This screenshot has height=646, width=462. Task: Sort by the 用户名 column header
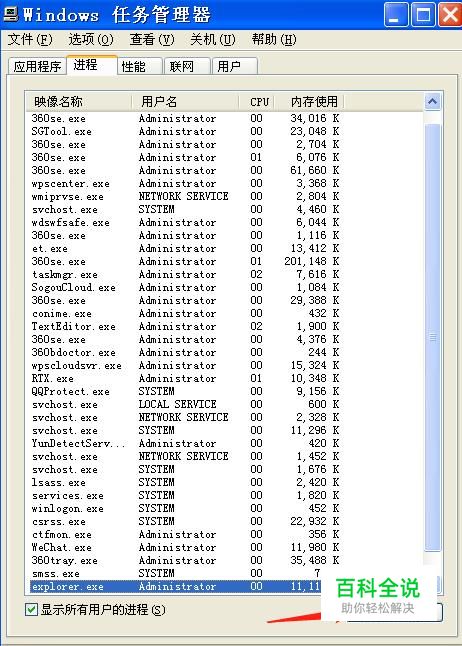tap(185, 102)
